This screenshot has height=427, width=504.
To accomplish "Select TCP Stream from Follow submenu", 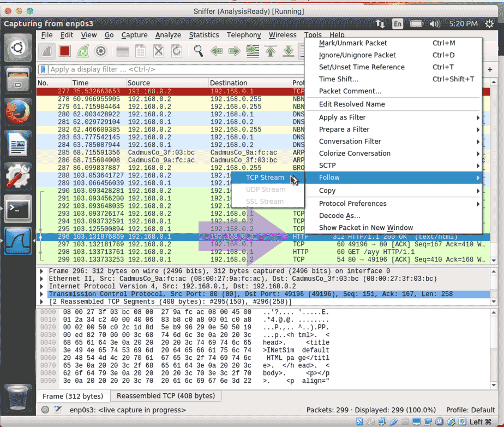I will [x=265, y=177].
